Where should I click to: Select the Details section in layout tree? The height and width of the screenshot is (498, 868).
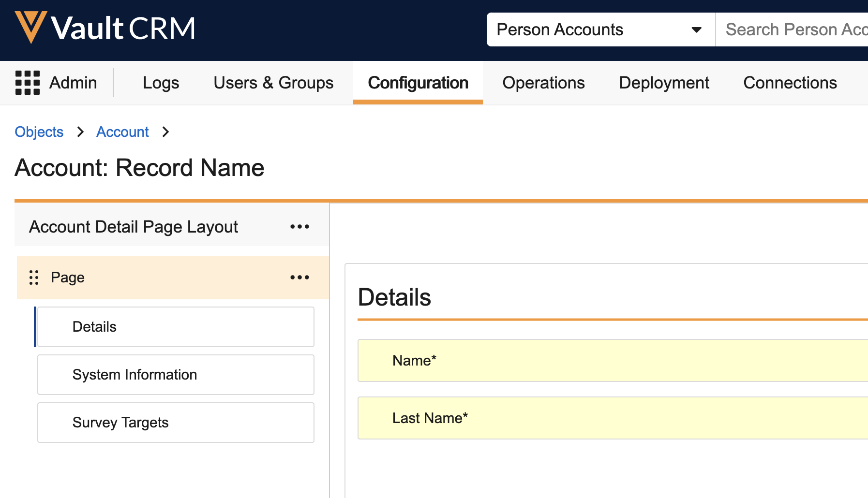pyautogui.click(x=176, y=327)
